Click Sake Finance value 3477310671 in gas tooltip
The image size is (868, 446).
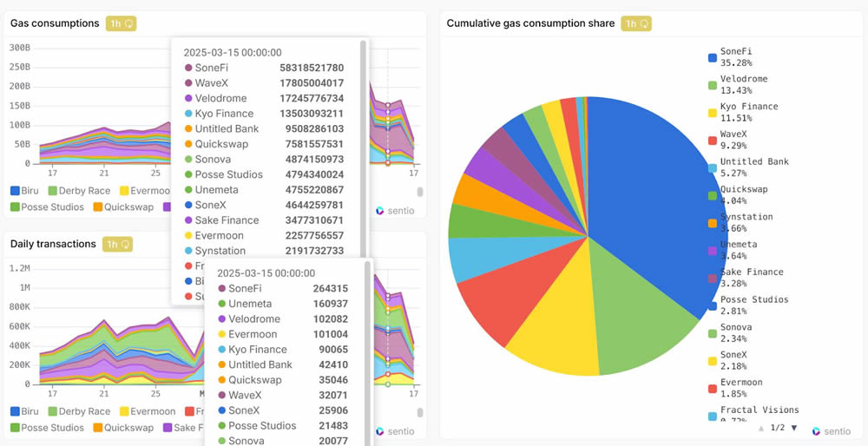point(314,220)
